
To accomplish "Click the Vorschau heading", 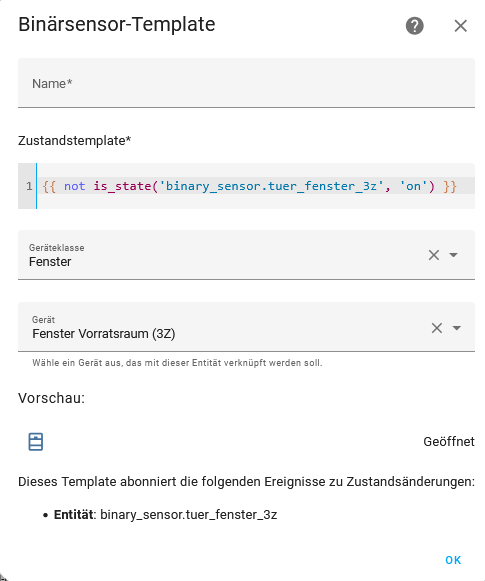I will (52, 398).
